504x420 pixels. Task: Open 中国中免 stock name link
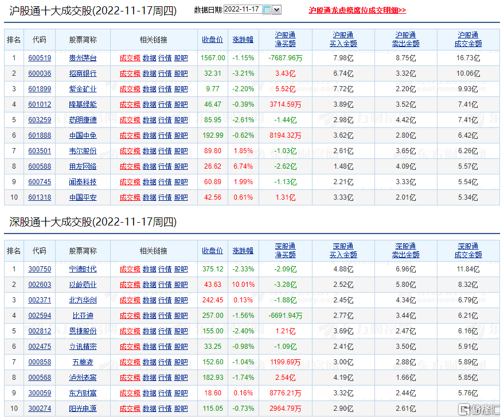click(83, 135)
